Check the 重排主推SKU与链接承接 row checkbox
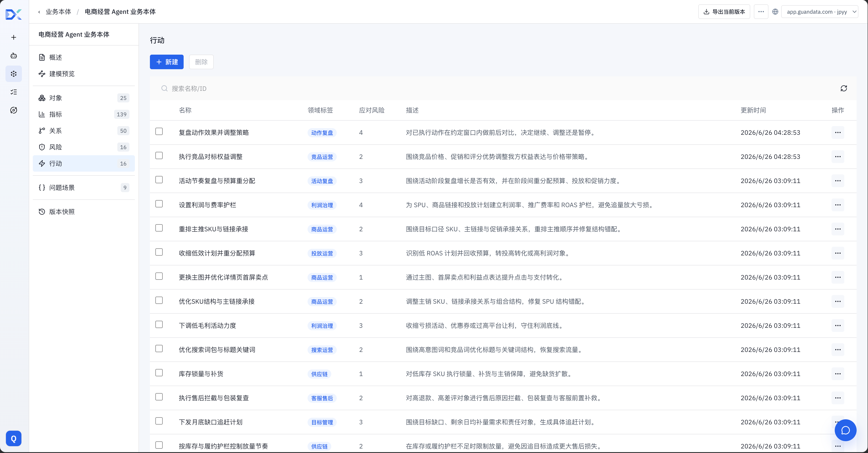The image size is (868, 453). click(x=159, y=228)
